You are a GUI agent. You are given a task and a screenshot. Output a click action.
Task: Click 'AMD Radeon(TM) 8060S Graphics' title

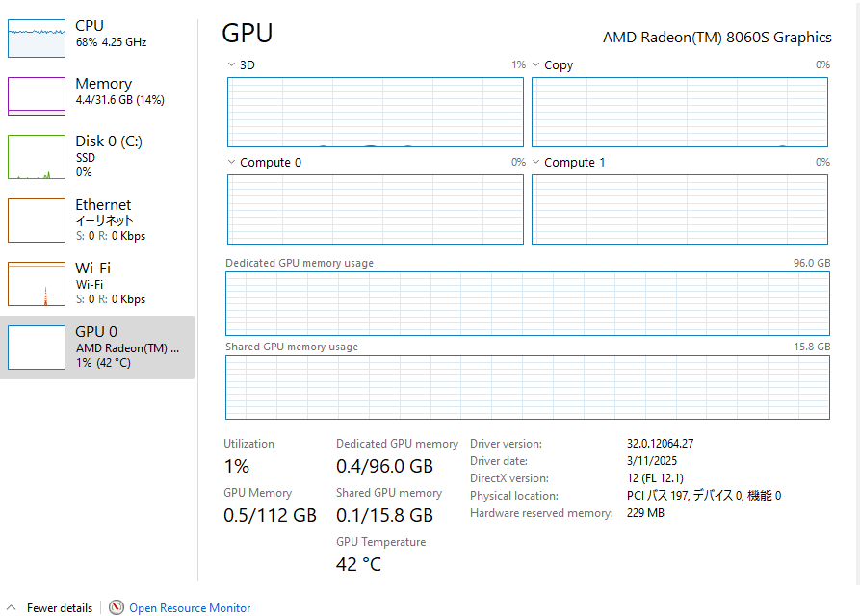coord(717,38)
